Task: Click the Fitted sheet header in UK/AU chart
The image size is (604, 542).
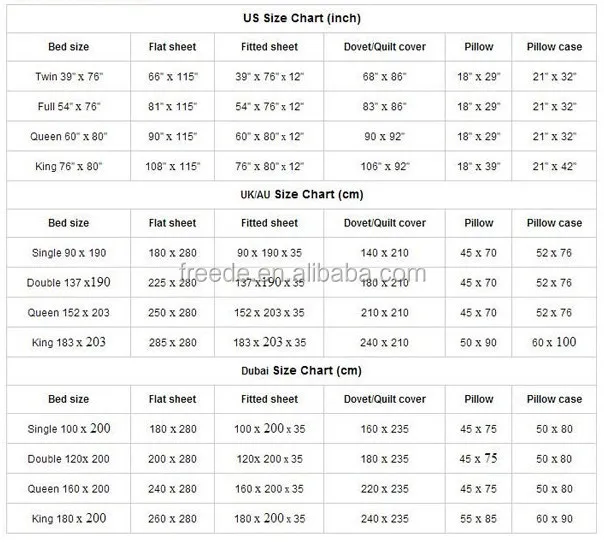Action: (x=269, y=223)
